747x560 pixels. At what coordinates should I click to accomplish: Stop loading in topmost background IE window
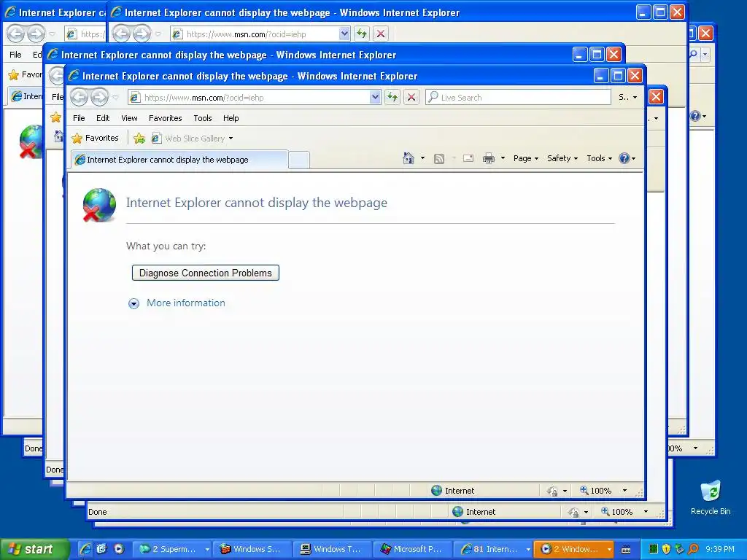(x=381, y=34)
